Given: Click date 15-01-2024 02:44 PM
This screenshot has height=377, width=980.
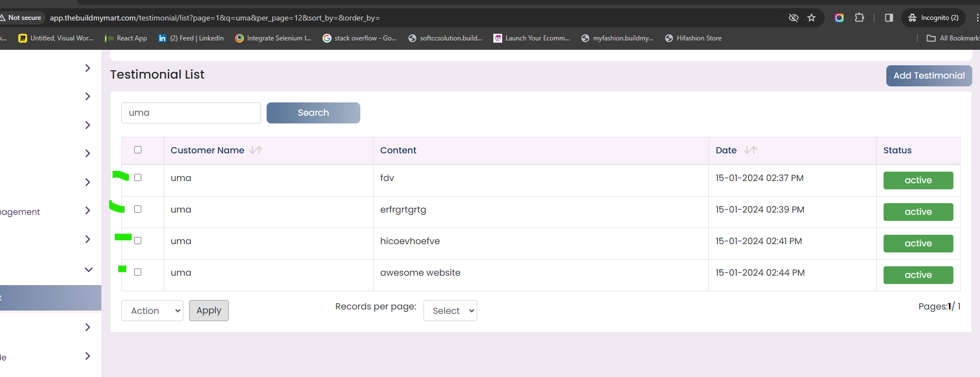Looking at the screenshot, I should tap(760, 273).
